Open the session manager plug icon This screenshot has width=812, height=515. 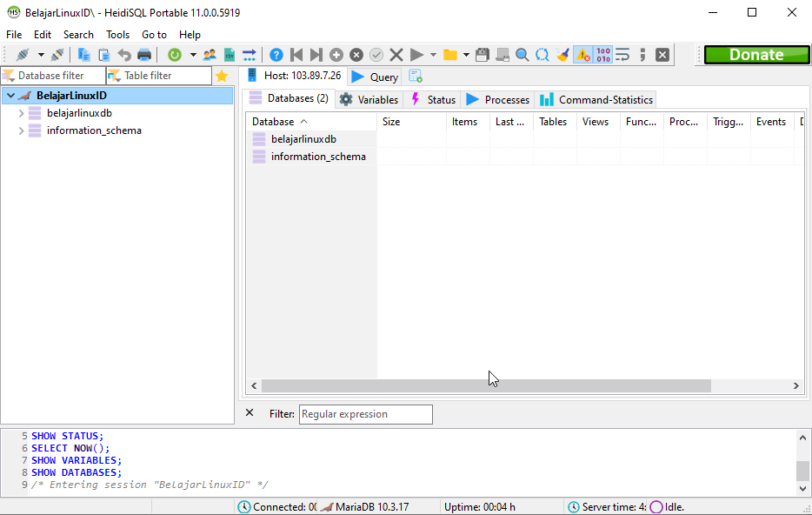[23, 55]
